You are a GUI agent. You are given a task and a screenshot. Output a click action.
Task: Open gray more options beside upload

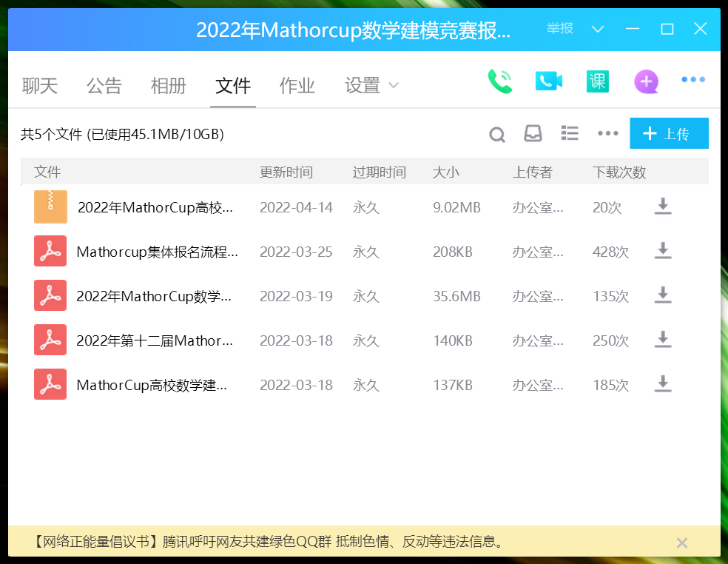607,134
